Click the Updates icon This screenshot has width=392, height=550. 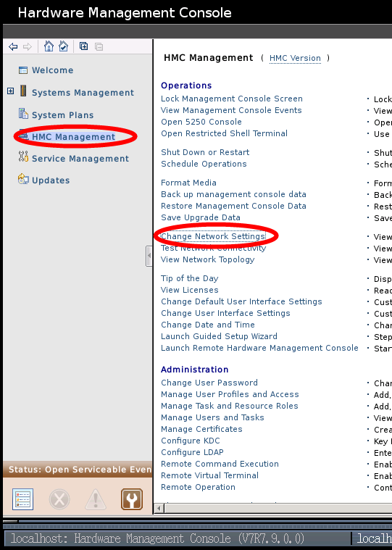(x=23, y=179)
